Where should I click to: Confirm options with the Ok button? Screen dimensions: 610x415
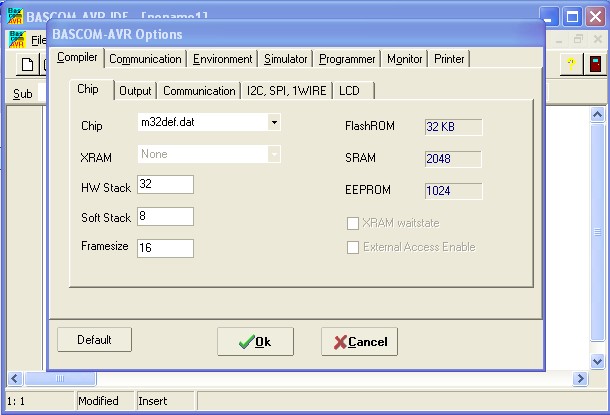click(255, 341)
